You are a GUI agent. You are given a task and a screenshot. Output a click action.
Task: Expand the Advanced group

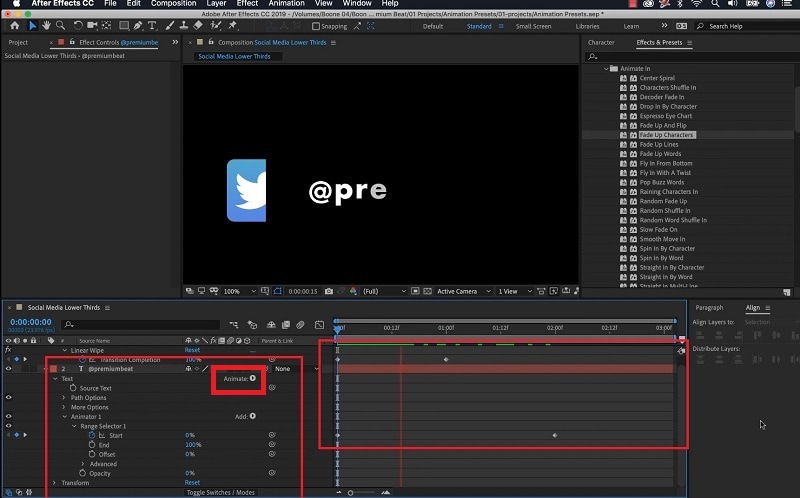click(x=83, y=464)
